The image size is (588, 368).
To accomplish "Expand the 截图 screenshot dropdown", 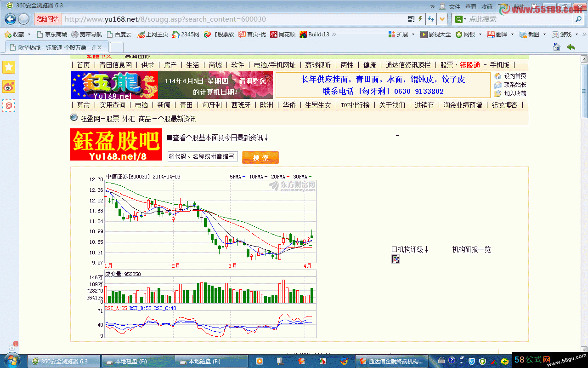I will (x=544, y=34).
